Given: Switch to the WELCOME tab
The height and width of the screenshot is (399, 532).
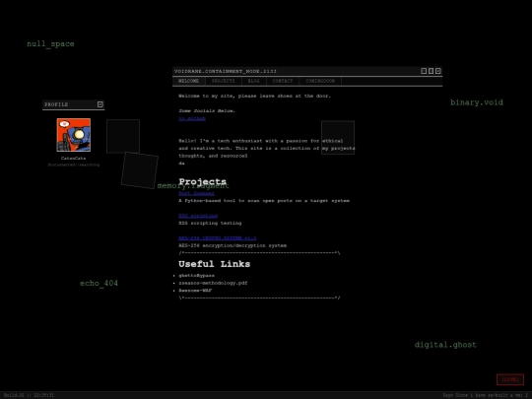Looking at the screenshot, I should [x=188, y=81].
